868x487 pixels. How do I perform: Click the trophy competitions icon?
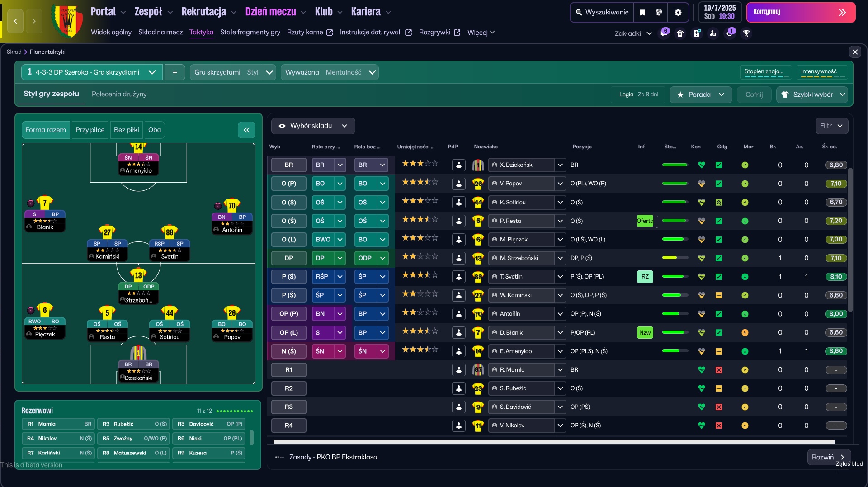(x=747, y=33)
